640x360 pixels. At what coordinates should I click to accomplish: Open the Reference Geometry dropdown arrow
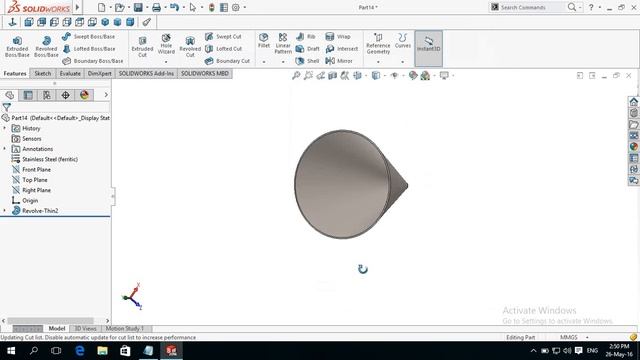[378, 62]
